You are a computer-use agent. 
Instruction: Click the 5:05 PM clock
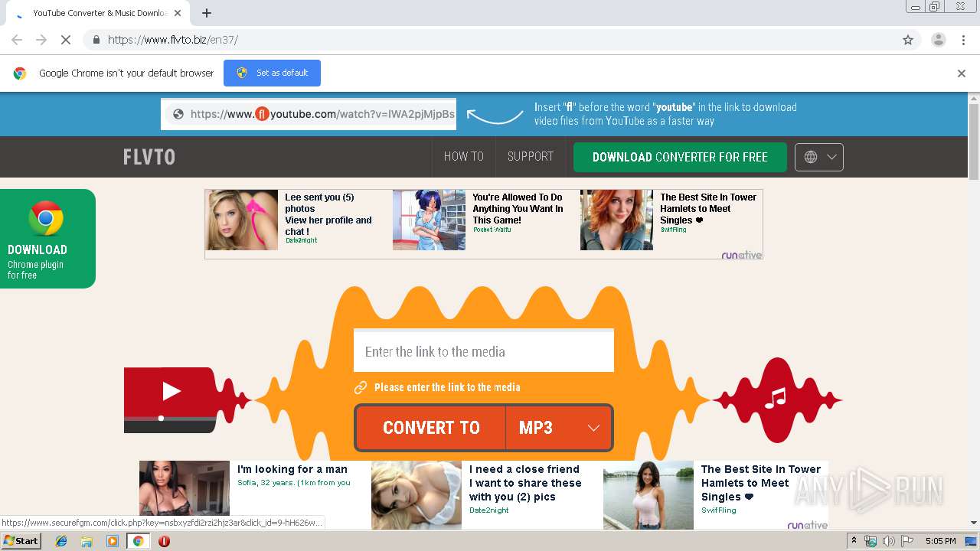coord(940,541)
